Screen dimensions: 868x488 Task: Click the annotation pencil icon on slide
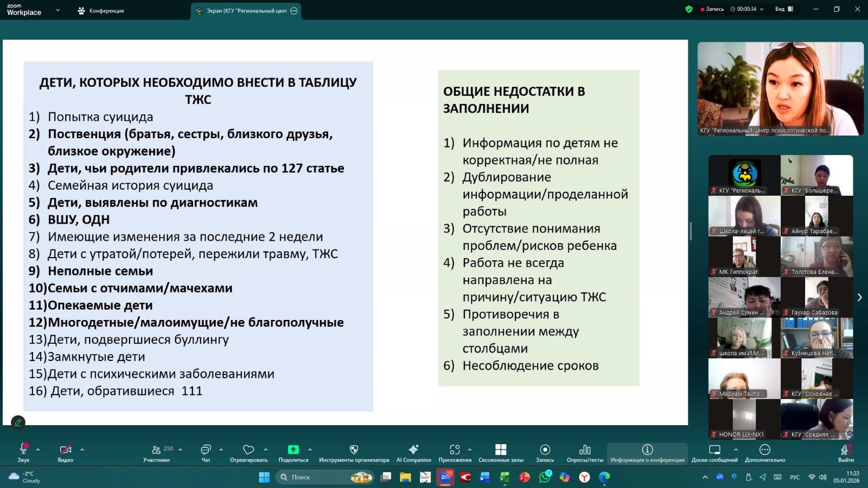click(x=18, y=422)
